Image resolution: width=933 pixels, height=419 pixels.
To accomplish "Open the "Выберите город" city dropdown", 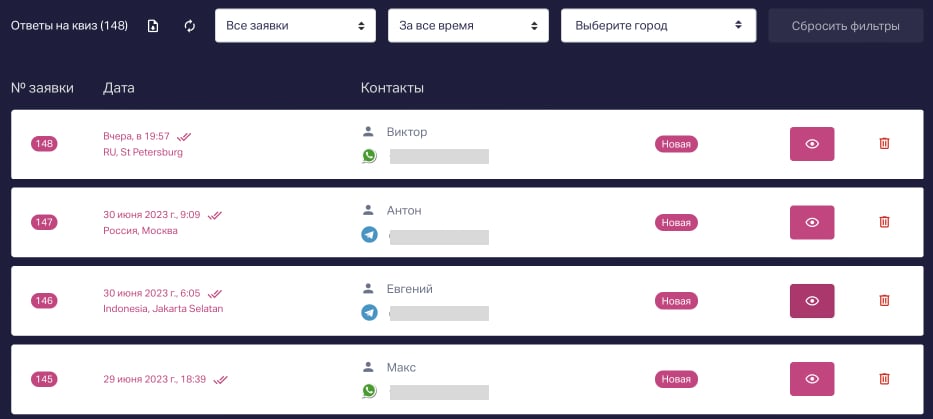I will tap(658, 26).
